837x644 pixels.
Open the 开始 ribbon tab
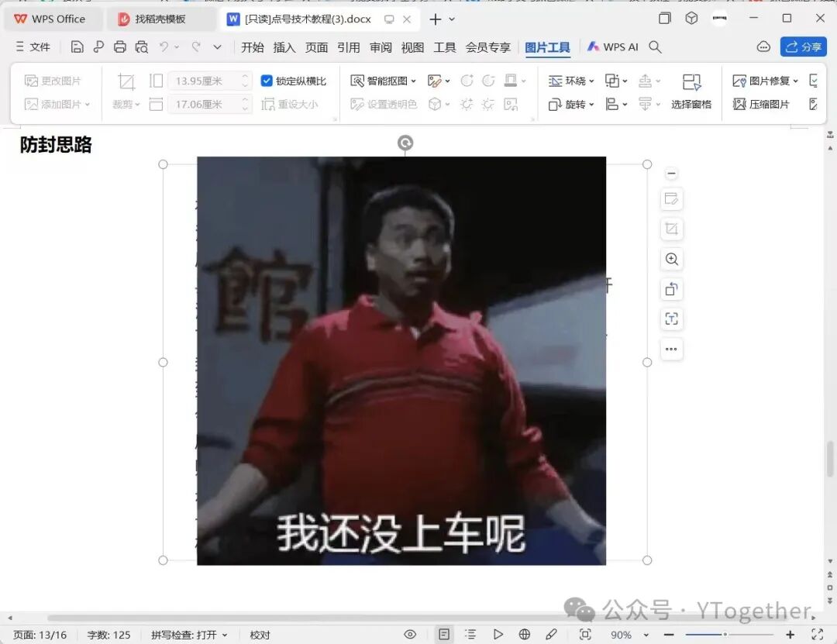coord(252,47)
